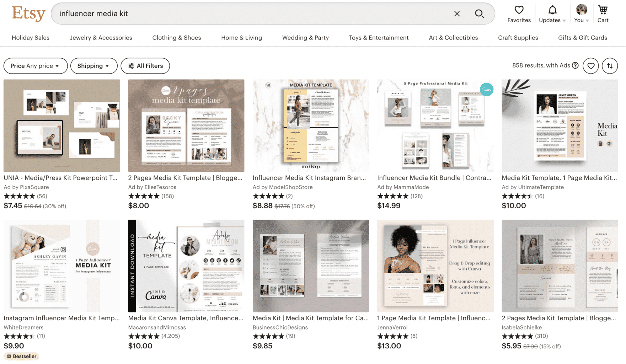
Task: Type in the search input field
Action: (213, 14)
